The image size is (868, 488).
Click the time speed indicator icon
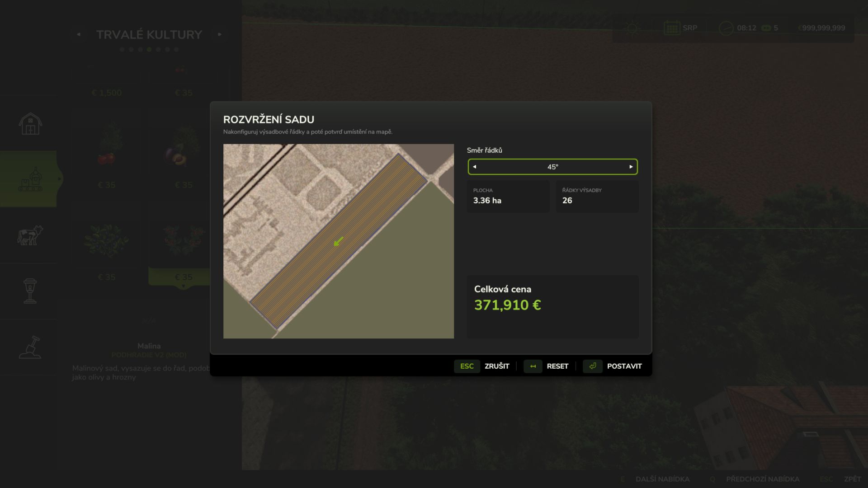pyautogui.click(x=766, y=28)
